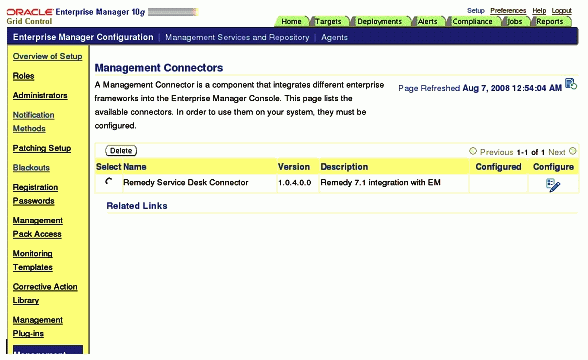Select the Remedy Service Desk Connector radio button
The width and height of the screenshot is (588, 360).
109,182
